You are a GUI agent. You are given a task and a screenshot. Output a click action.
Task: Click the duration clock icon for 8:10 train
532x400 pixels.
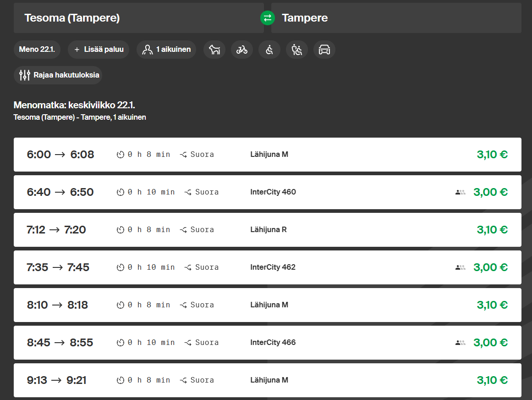tap(121, 305)
